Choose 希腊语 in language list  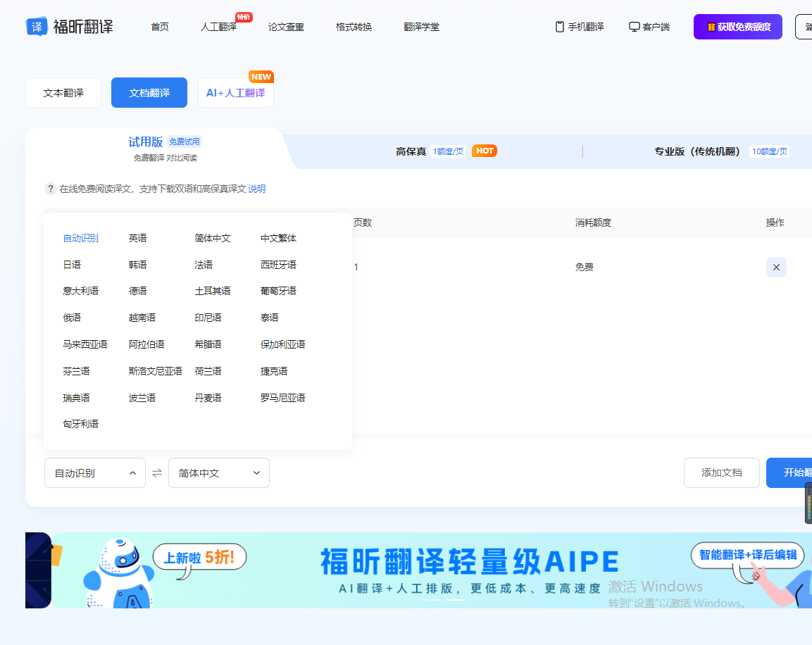click(x=208, y=344)
